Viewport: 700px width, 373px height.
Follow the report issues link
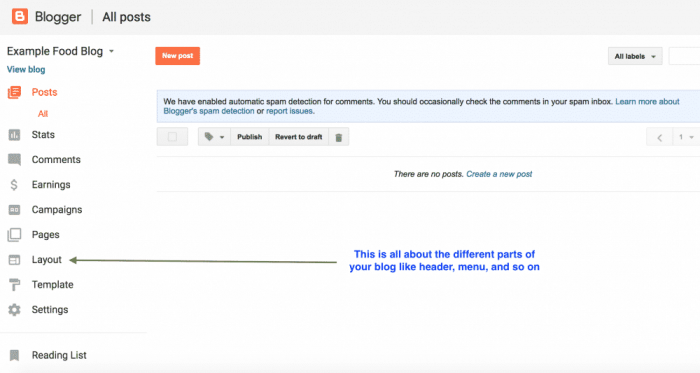coord(289,111)
